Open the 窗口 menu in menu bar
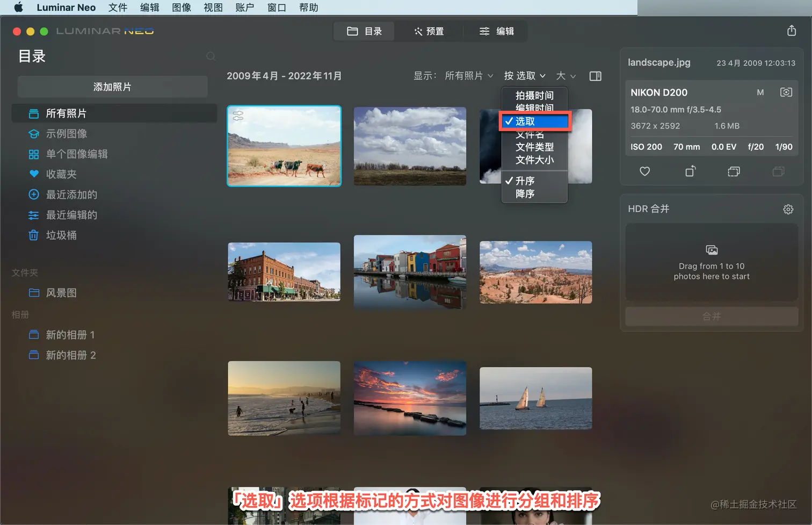 tap(277, 8)
